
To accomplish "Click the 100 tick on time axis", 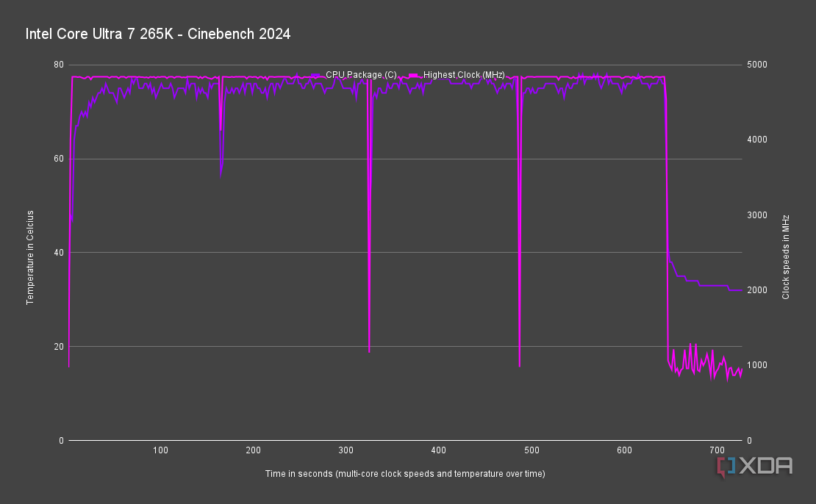I will point(160,450).
